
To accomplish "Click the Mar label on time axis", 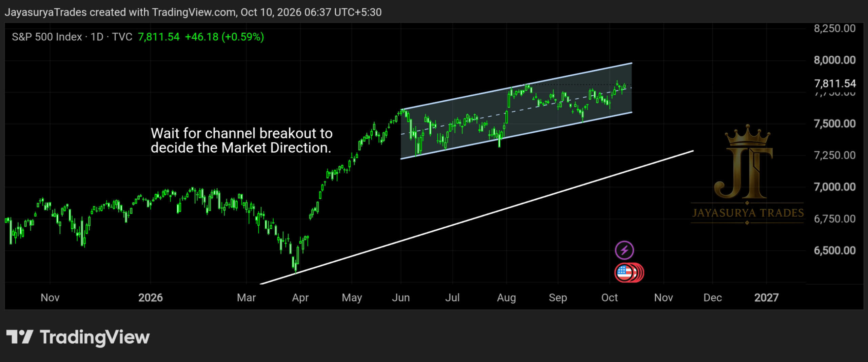I will click(x=246, y=298).
